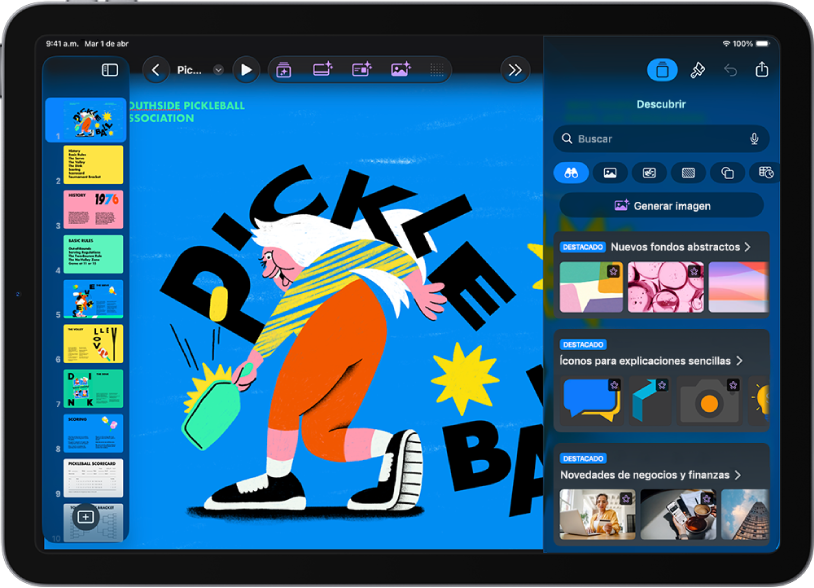814x588 pixels.
Task: Select slide 6 yellow Volley thumbnail
Action: coord(93,344)
